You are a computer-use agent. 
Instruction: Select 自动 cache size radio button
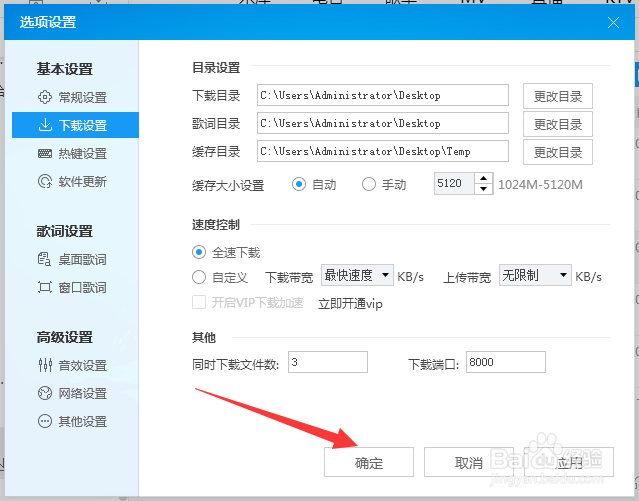(299, 184)
